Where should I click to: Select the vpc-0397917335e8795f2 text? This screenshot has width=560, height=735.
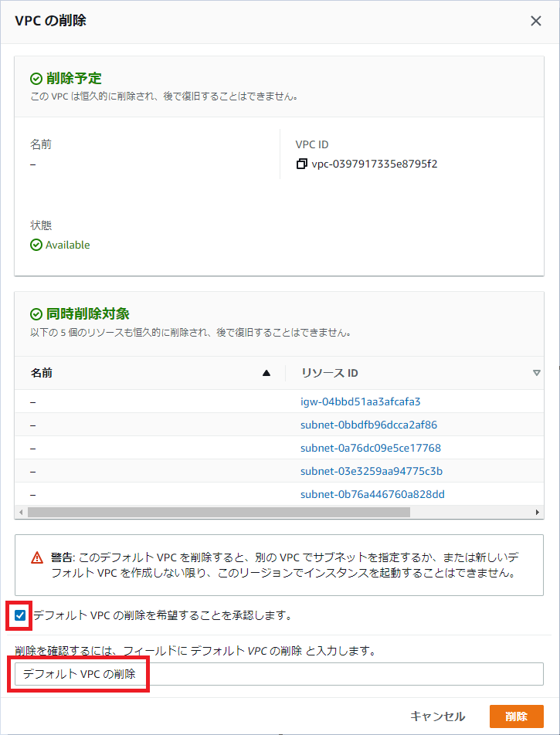[375, 164]
